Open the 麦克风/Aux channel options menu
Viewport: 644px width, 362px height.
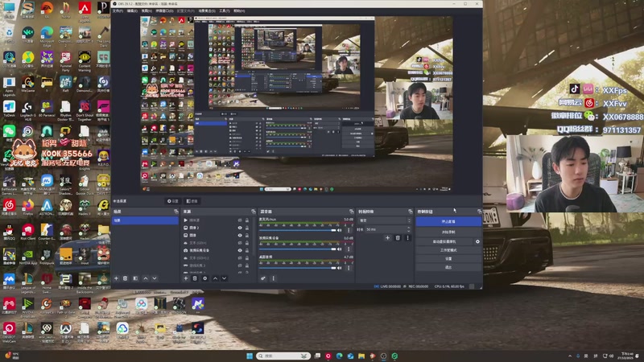point(349,230)
